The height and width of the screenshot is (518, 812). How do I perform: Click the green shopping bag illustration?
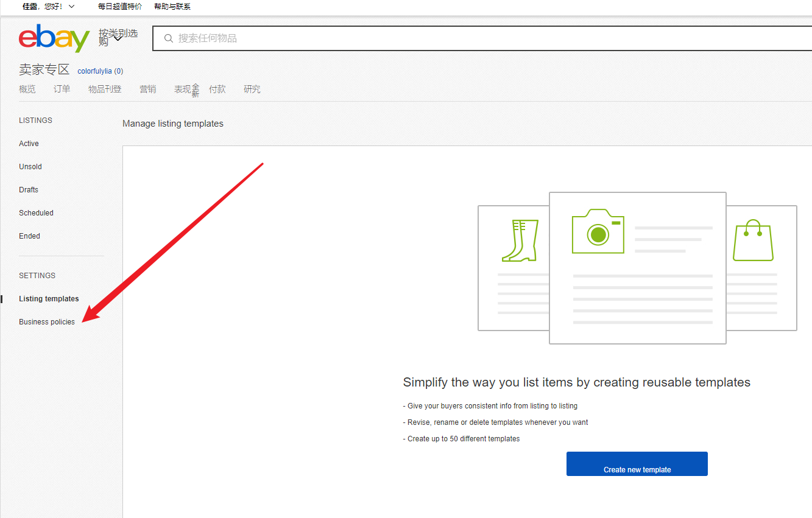(753, 240)
